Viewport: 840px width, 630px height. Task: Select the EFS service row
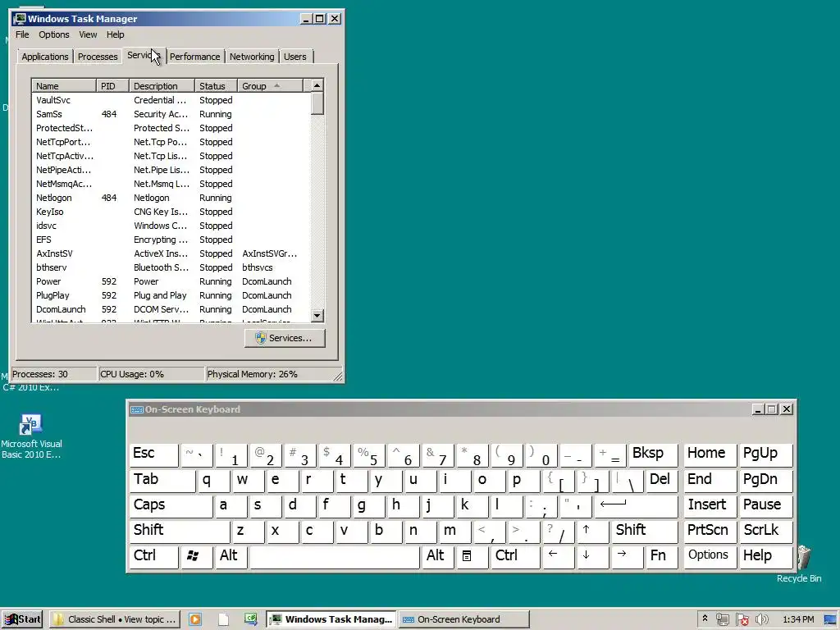coord(171,240)
